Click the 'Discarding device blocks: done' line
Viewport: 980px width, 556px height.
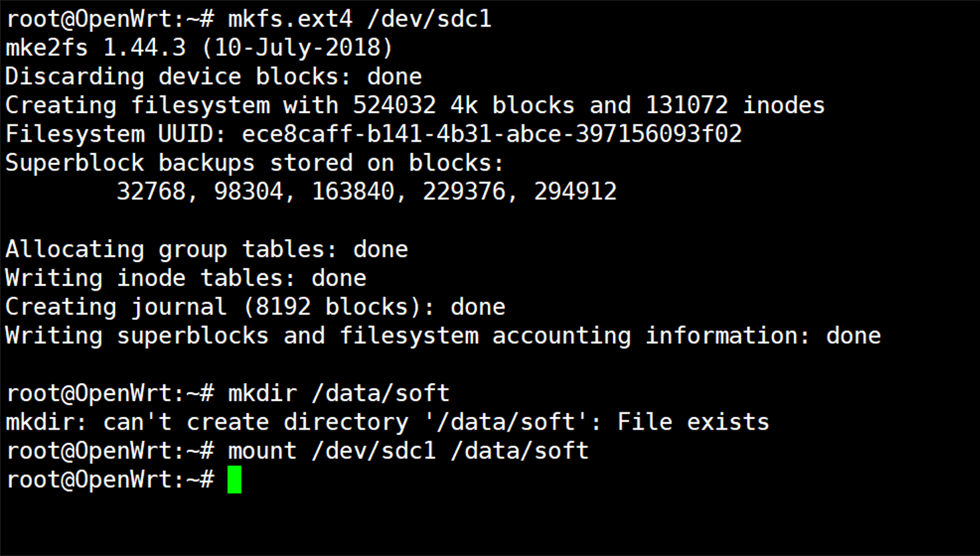213,77
